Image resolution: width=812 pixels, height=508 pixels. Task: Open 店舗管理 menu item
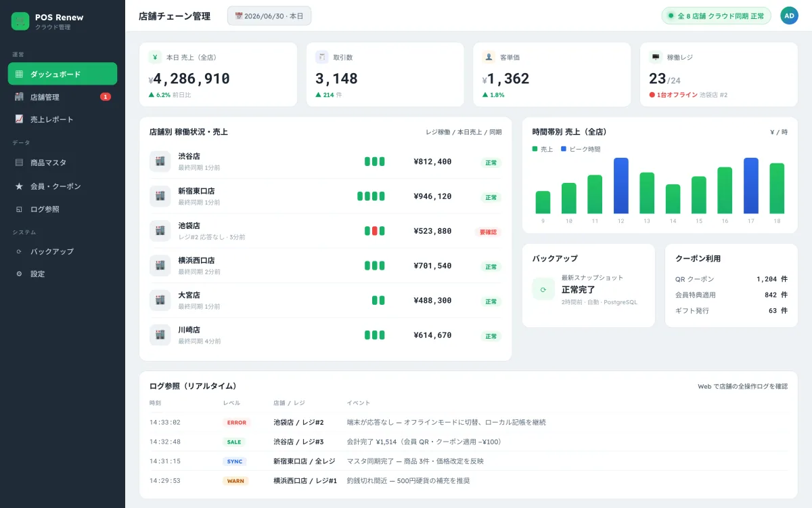[x=62, y=97]
